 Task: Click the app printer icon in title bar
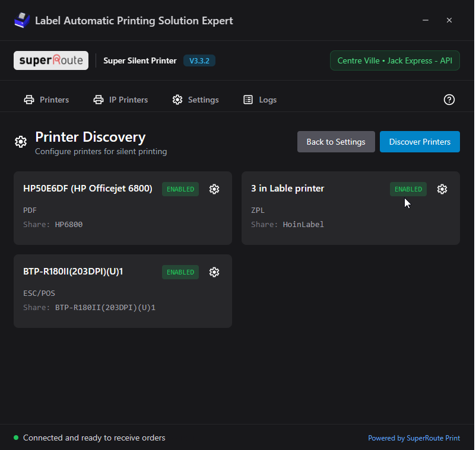[x=21, y=21]
